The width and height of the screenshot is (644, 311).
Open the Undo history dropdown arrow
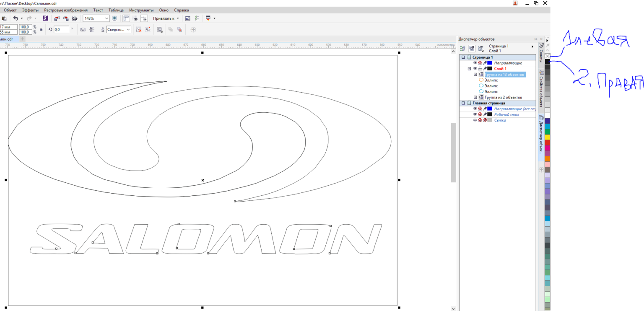pos(22,18)
